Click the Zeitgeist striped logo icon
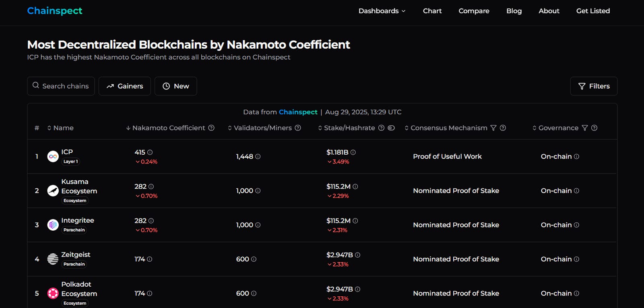This screenshot has height=308, width=644. [x=53, y=259]
